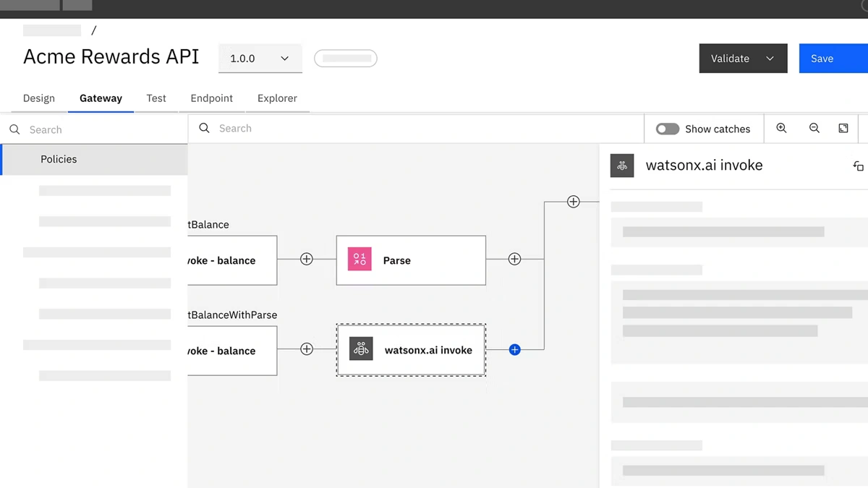Add a policy before the Parse node
Screen dimensions: 868x488
pos(307,259)
